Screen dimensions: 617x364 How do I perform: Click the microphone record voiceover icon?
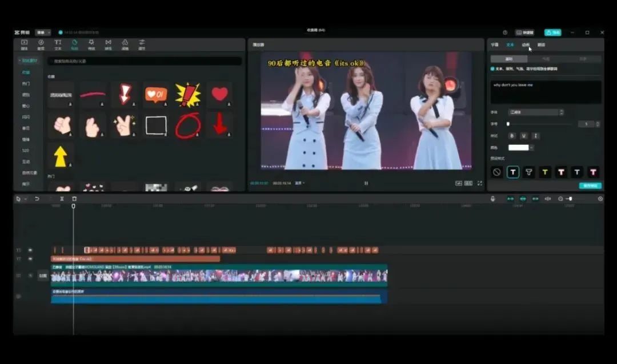click(x=492, y=199)
